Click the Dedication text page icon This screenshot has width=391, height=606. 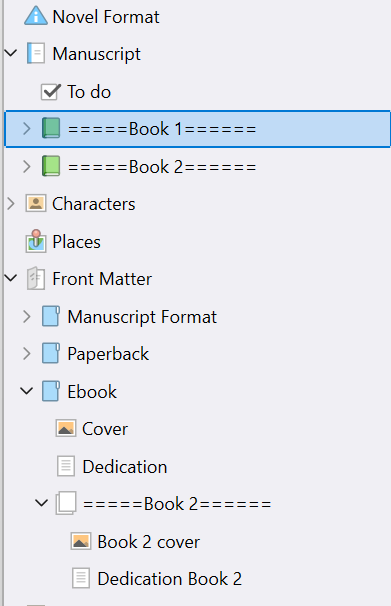[x=66, y=466]
